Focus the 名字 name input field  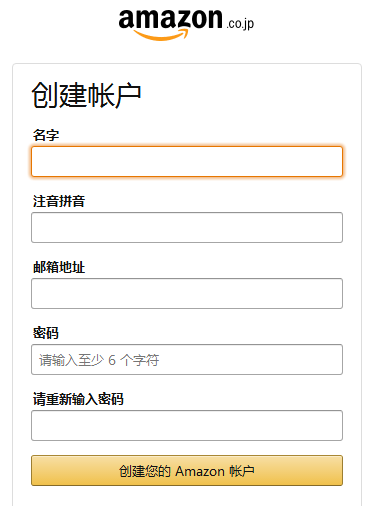[187, 161]
